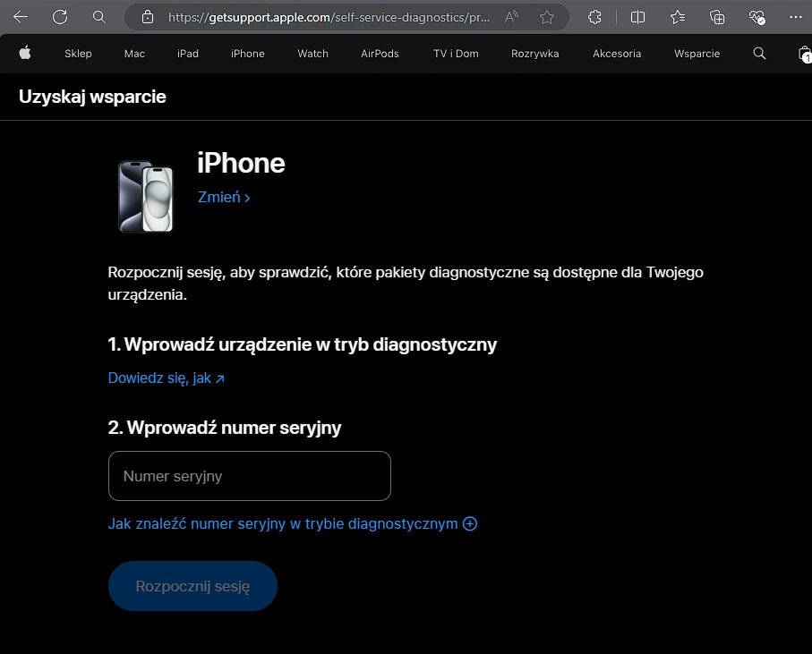Open the 'Dowiedz się, jak' link
This screenshot has height=654, width=812.
166,378
